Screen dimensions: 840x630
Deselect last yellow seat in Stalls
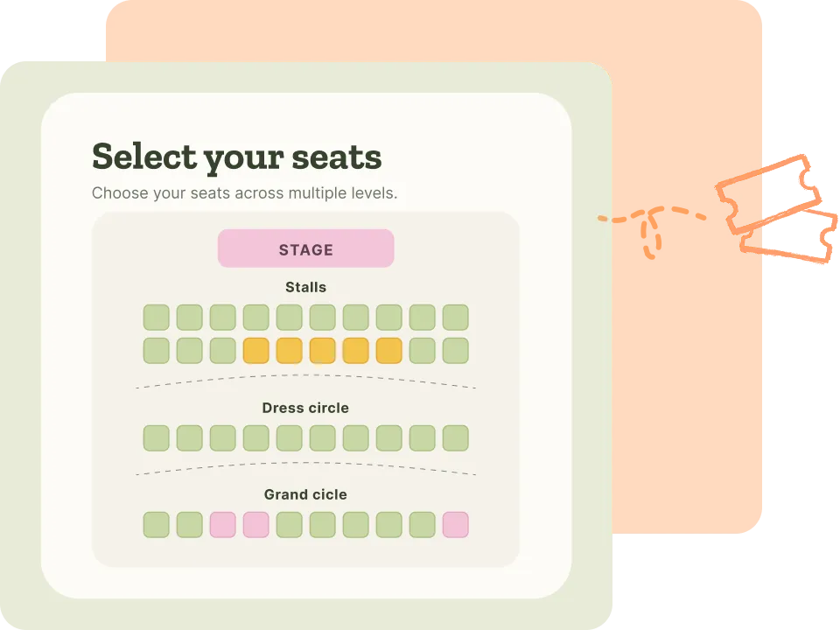pyautogui.click(x=388, y=350)
